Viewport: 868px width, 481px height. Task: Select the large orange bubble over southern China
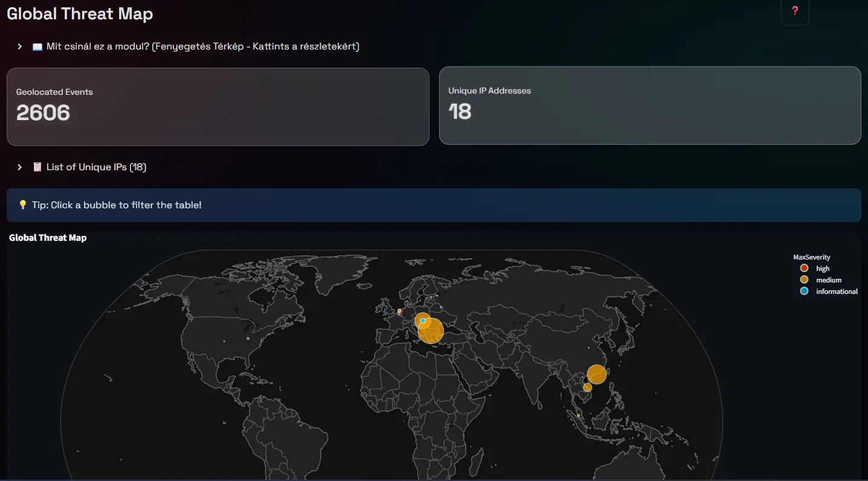[x=596, y=374]
